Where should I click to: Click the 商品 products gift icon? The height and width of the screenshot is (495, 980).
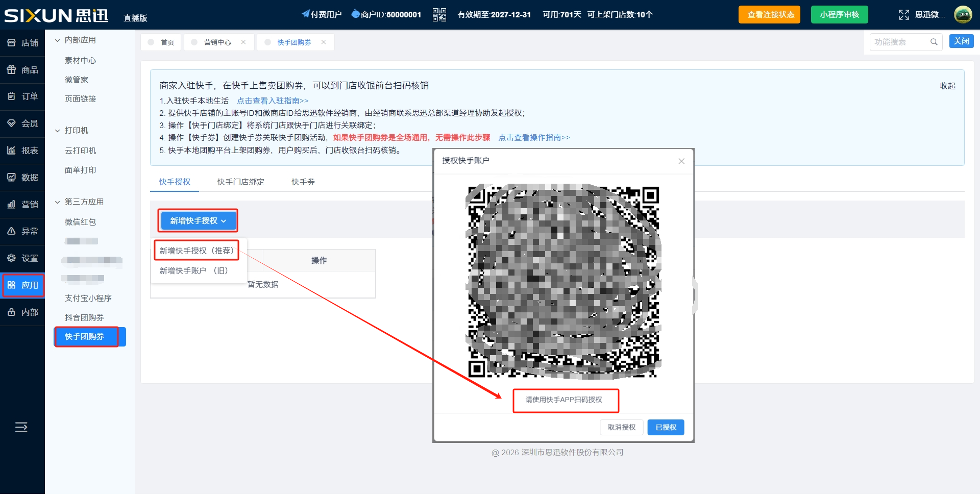[11, 70]
